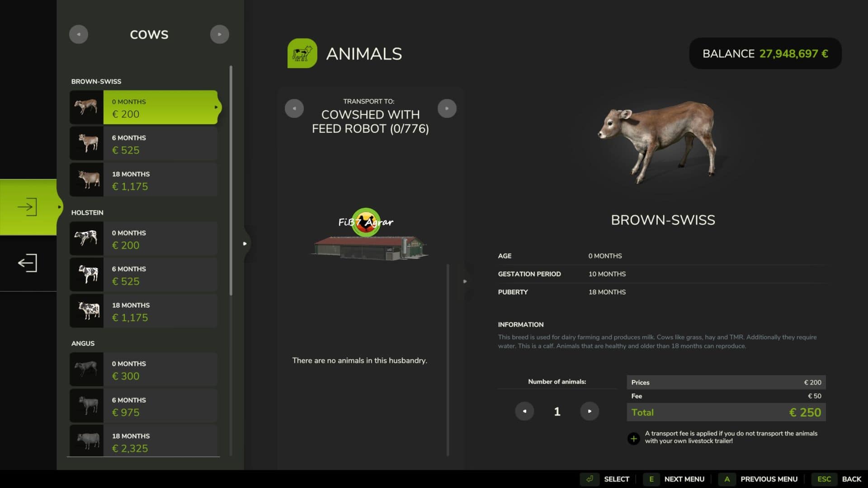Go to previous animal category left of Cows

click(x=79, y=34)
